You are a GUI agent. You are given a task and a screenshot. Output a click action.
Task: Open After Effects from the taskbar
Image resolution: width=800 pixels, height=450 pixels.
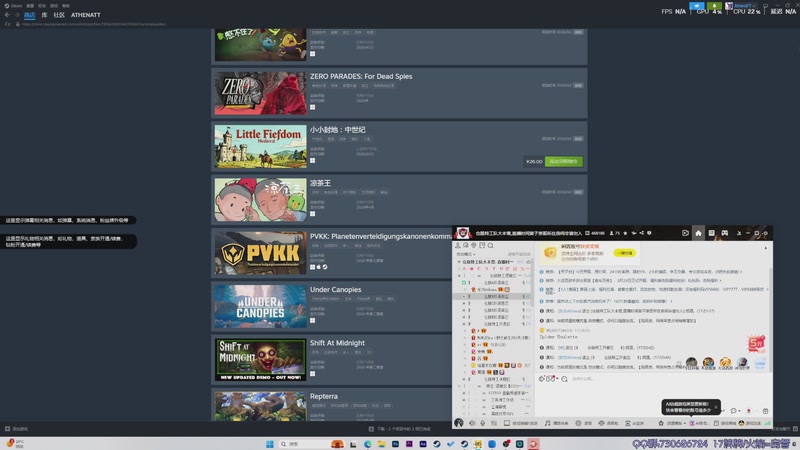point(422,444)
